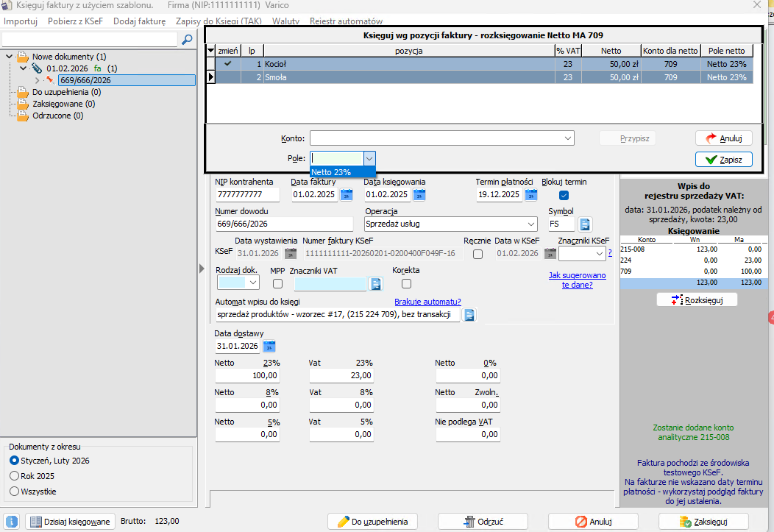Uncheck the Blokuj termin checkbox
Viewport: 774px width, 532px height.
point(564,195)
